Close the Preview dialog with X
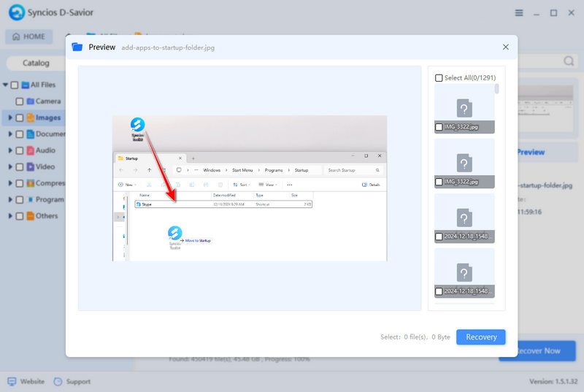This screenshot has width=584, height=392. pyautogui.click(x=506, y=47)
